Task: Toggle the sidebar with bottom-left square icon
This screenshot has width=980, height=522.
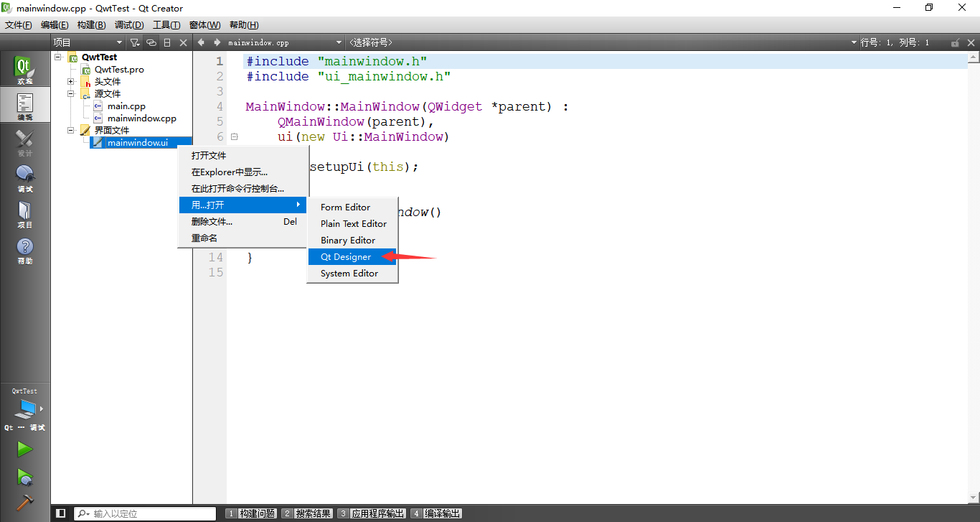Action: point(61,513)
